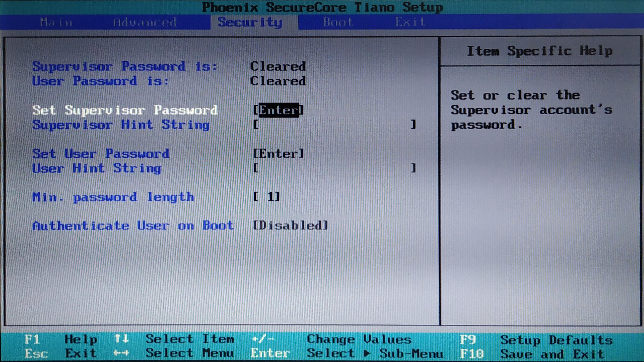The height and width of the screenshot is (362, 644).
Task: Click User Hint String label
Action: point(97,168)
